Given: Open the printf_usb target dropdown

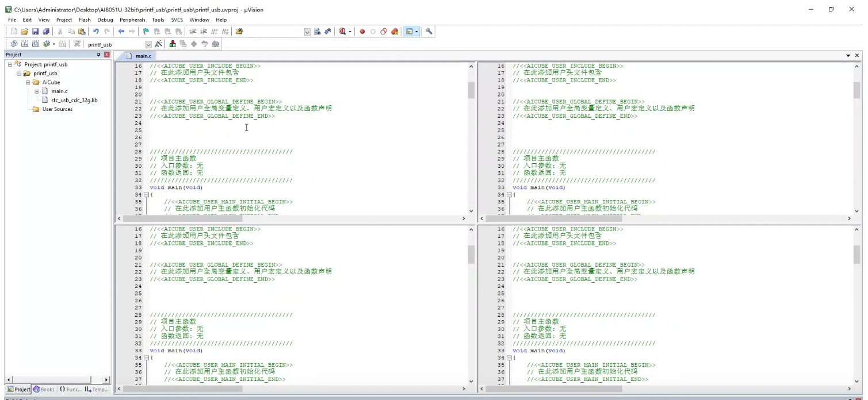Looking at the screenshot, I should (x=148, y=44).
